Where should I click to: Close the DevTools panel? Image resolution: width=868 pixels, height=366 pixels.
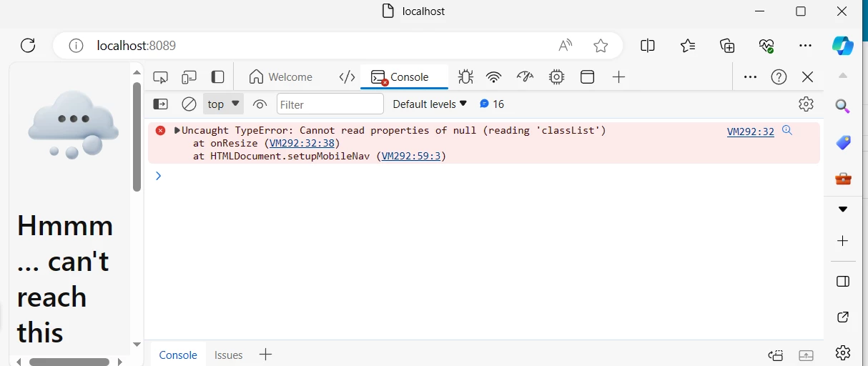click(x=807, y=77)
